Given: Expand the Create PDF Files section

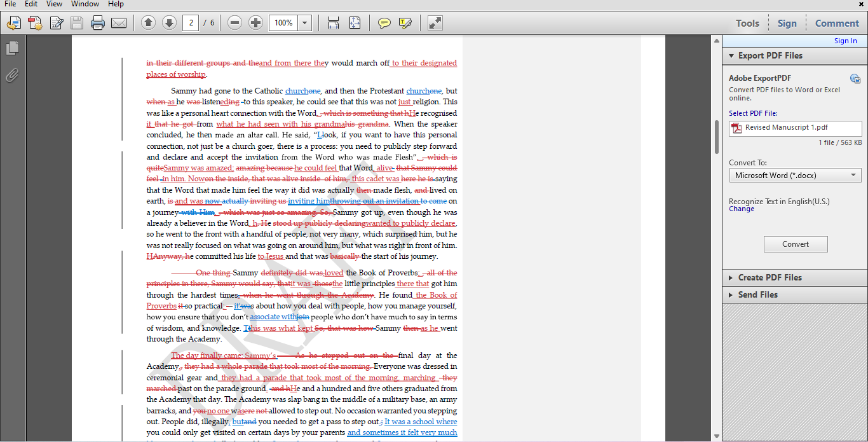Looking at the screenshot, I should [x=770, y=278].
